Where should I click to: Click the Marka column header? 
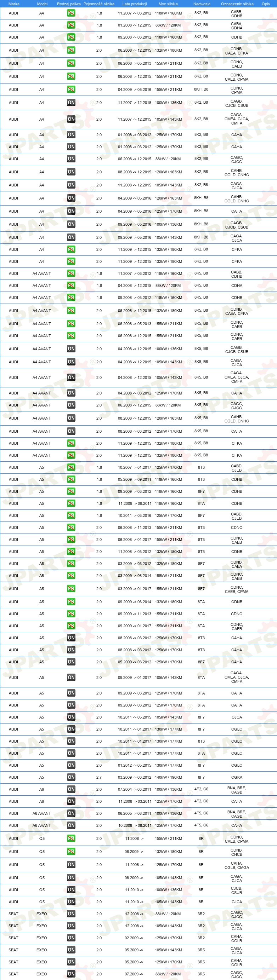[x=14, y=4]
